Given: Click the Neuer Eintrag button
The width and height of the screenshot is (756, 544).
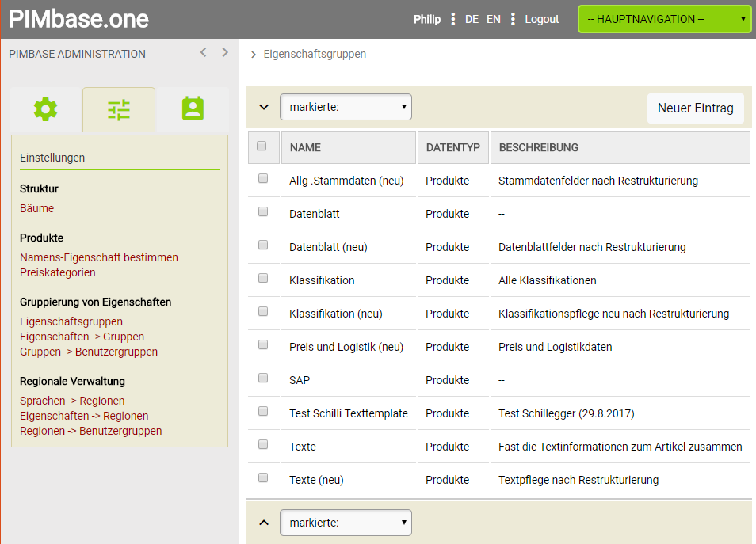Looking at the screenshot, I should tap(695, 108).
